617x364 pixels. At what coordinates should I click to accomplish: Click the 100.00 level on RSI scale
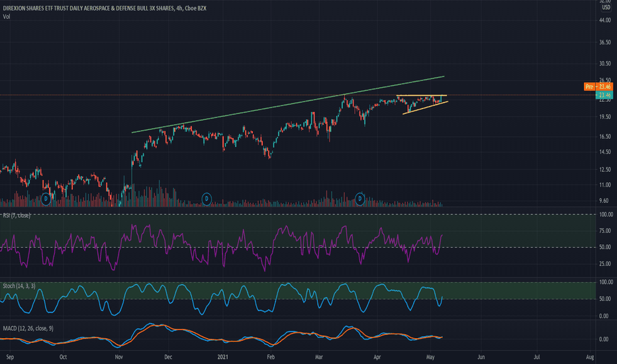point(606,214)
